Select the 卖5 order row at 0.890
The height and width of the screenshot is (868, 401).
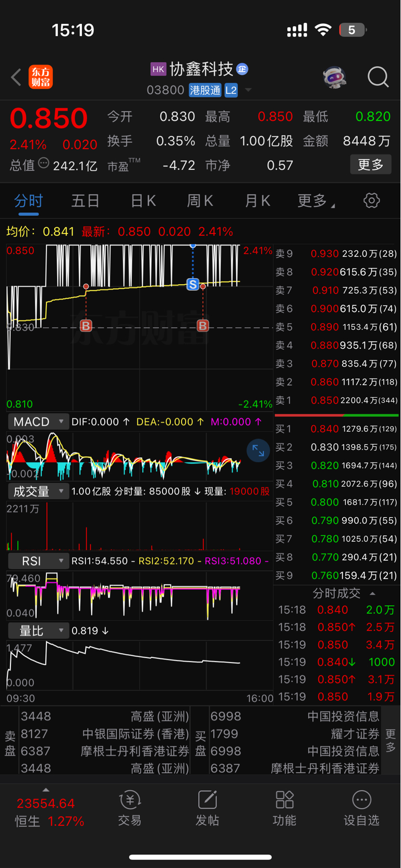[336, 327]
